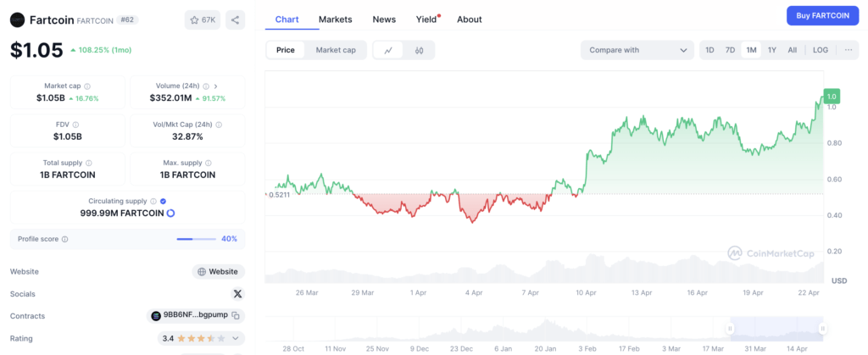Click the 108.25% (1mo) change text
Image resolution: width=868 pixels, height=355 pixels.
[105, 50]
